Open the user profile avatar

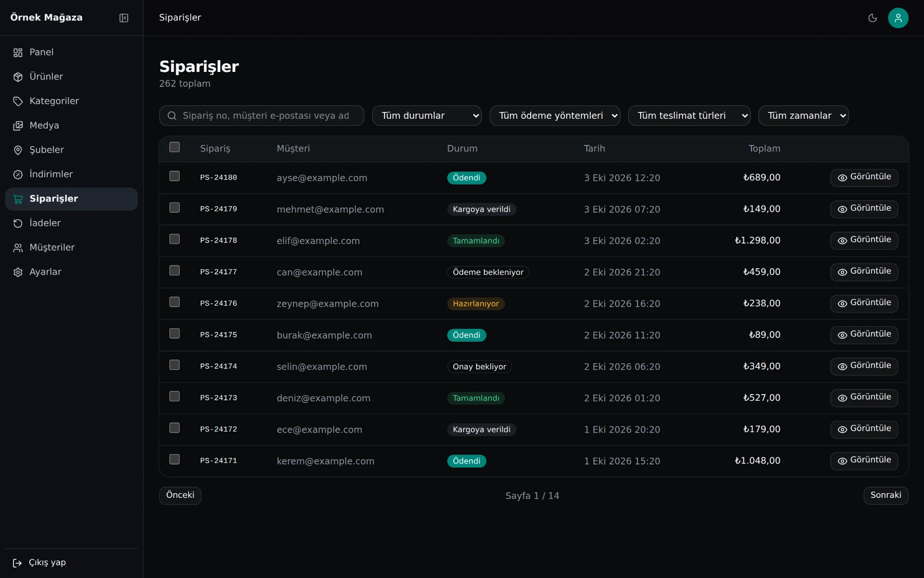tap(898, 18)
